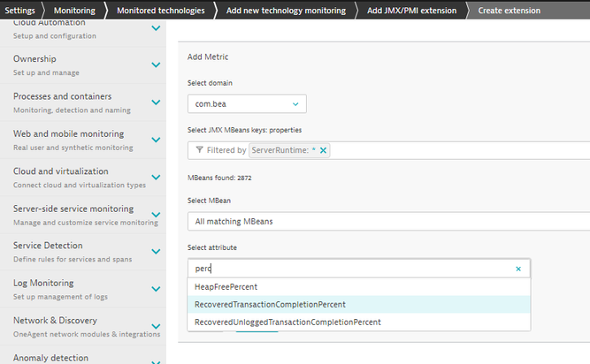590x364 pixels.
Task: Expand Network & Discovery section
Action: (x=156, y=326)
